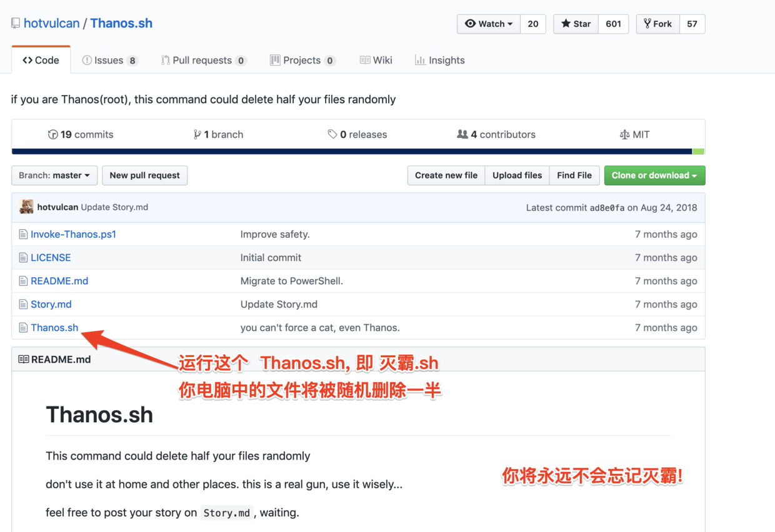Viewport: 775px width, 532px height.
Task: Click file icon beside LICENSE
Action: click(23, 258)
